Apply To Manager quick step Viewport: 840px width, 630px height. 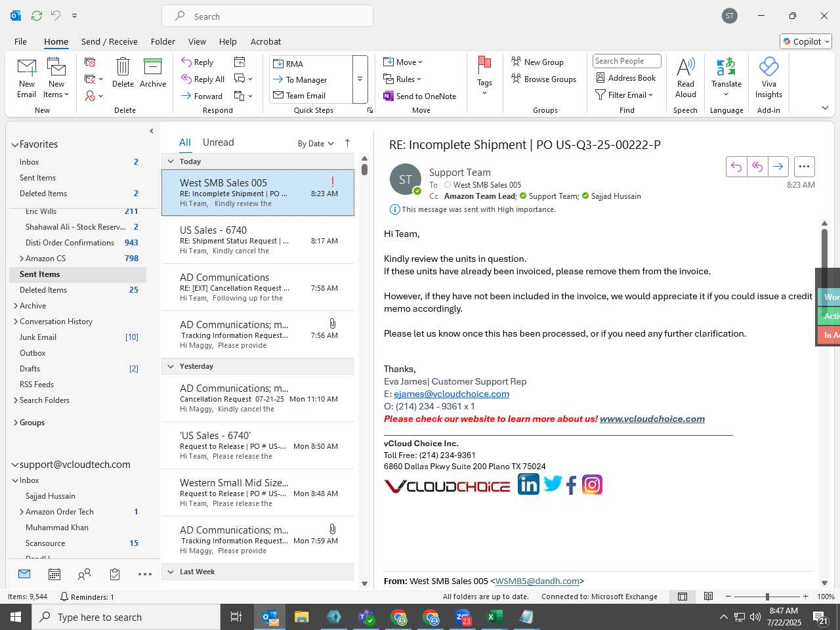tap(311, 79)
